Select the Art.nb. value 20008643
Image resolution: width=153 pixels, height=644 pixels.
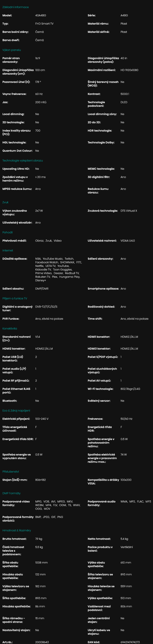click(42, 642)
